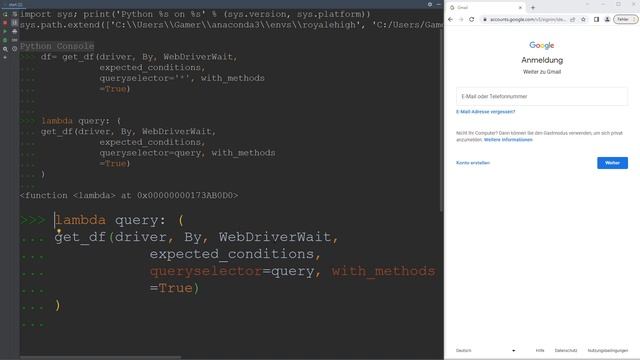
Task: Click the 'Python Console' header text
Action: point(57,46)
